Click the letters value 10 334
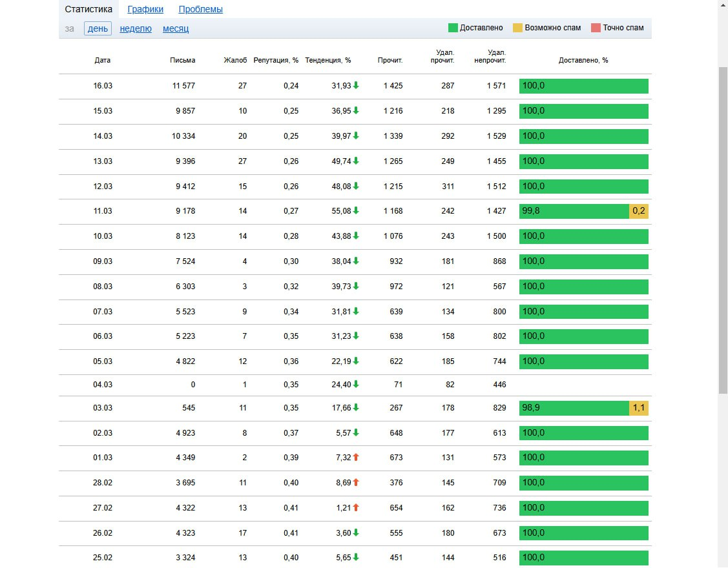The width and height of the screenshot is (728, 568). tap(183, 136)
